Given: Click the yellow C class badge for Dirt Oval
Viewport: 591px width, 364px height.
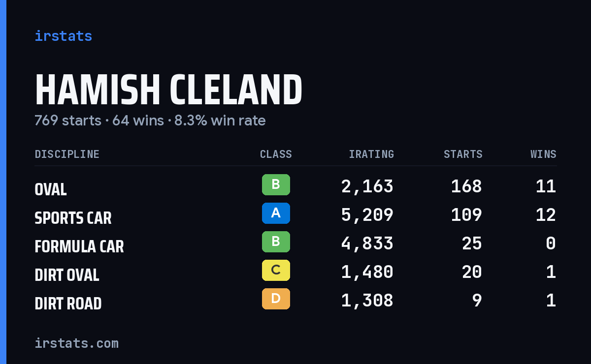Looking at the screenshot, I should tap(276, 270).
